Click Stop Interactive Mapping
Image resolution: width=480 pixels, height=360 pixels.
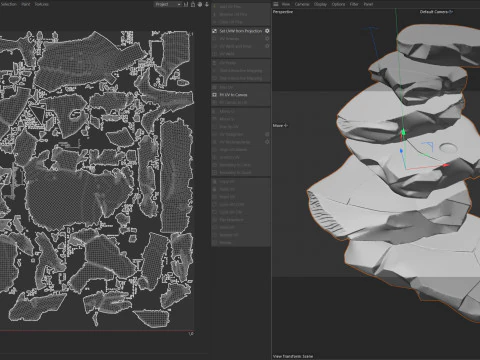(x=241, y=78)
